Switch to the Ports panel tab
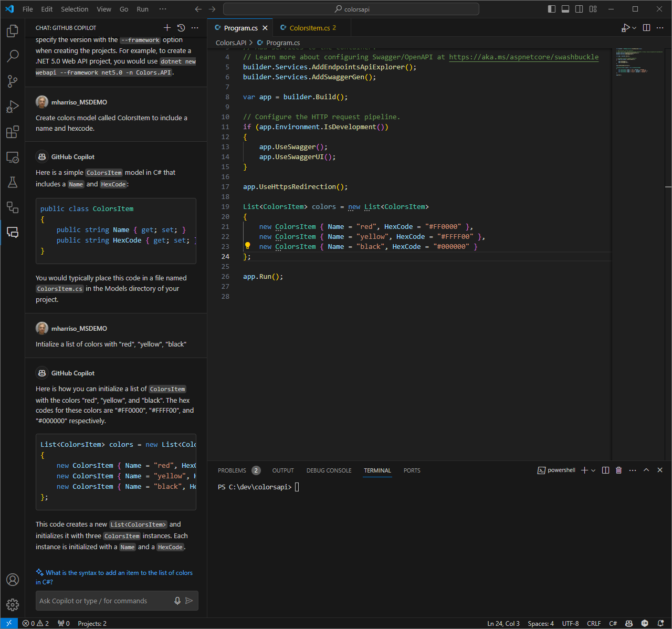 412,470
